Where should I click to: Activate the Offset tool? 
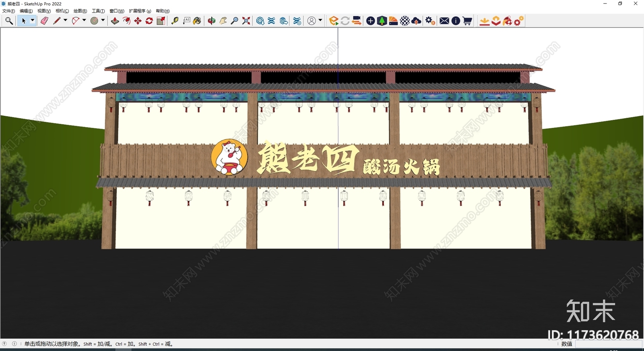point(126,21)
